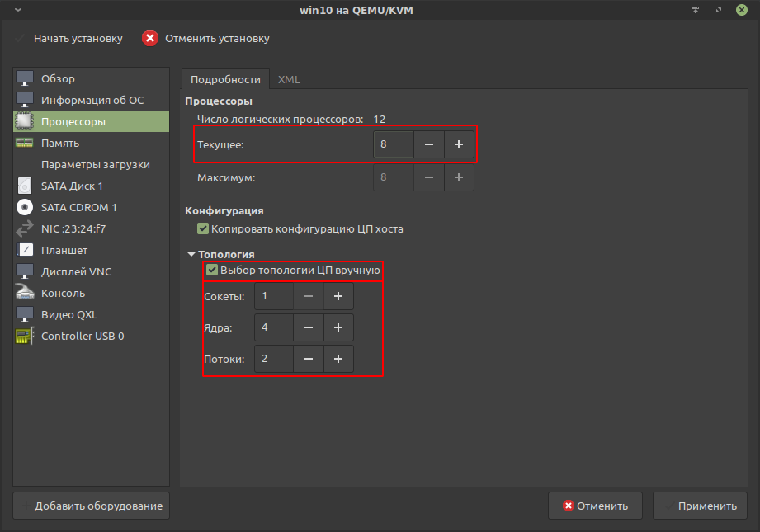The width and height of the screenshot is (760, 532).
Task: Decrease the Cores value with minus
Action: pos(308,327)
